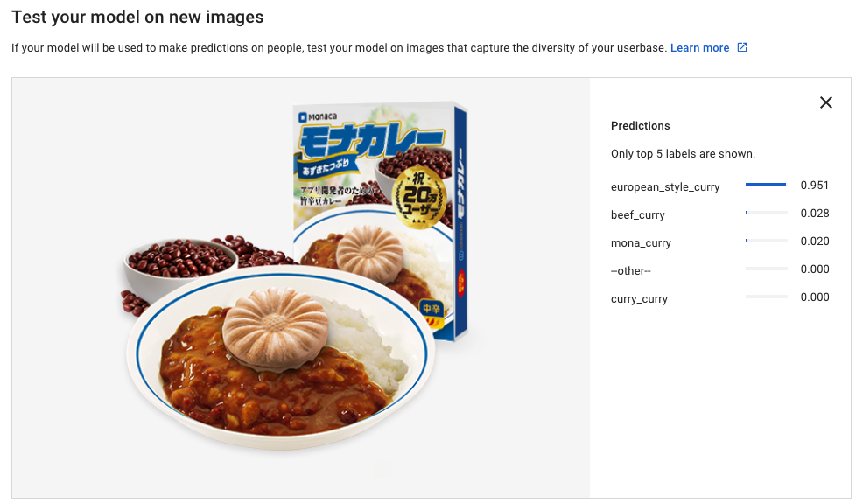Screen dimensions: 856x504
Task: Click the Monaca logo on the curry box
Action: [317, 116]
